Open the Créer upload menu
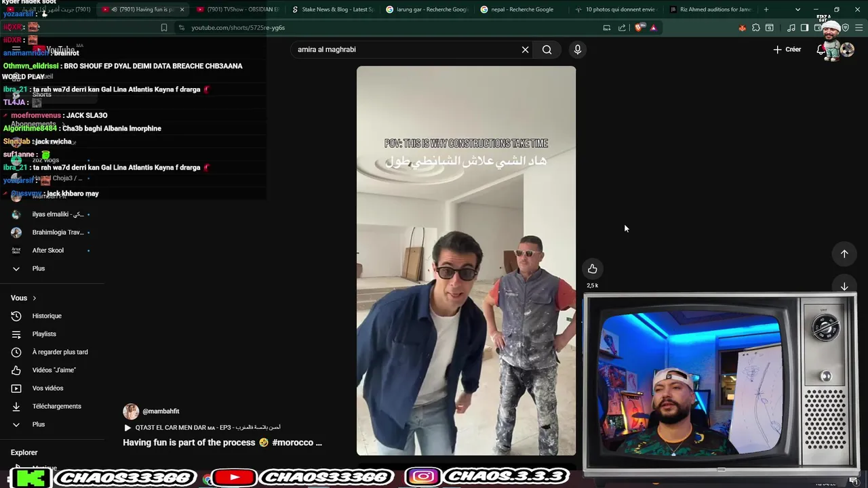 pyautogui.click(x=787, y=49)
